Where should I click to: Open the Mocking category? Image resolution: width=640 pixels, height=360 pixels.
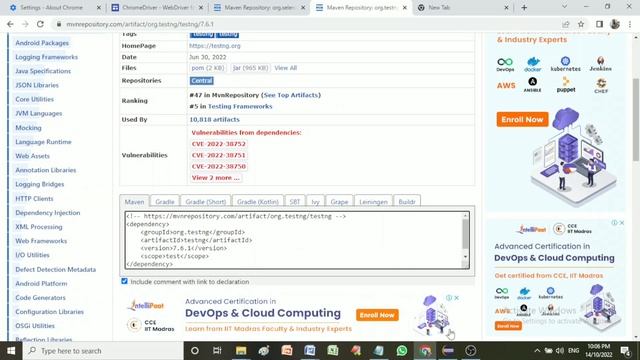[28, 128]
